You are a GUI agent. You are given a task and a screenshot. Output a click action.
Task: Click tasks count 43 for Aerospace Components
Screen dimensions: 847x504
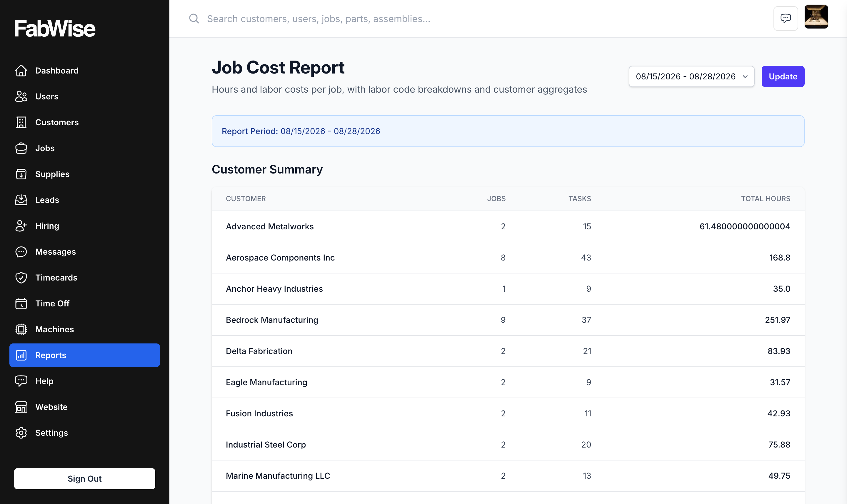point(586,258)
